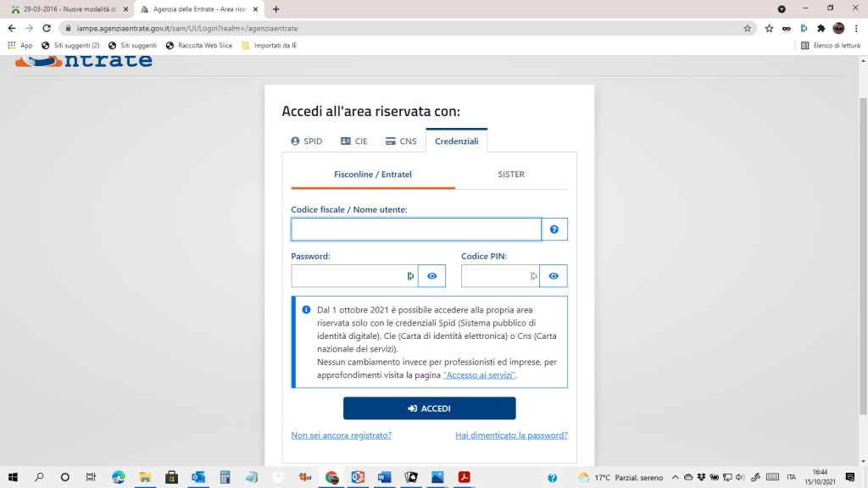This screenshot has width=868, height=488.
Task: Focus the Codice fiscale / Nome utente field
Action: click(416, 230)
